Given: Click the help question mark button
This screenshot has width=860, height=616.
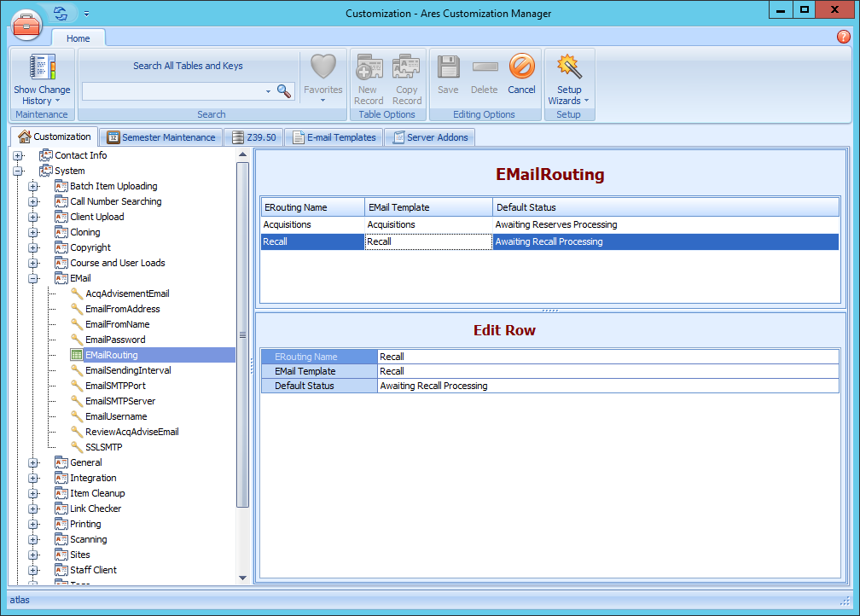Looking at the screenshot, I should (844, 38).
